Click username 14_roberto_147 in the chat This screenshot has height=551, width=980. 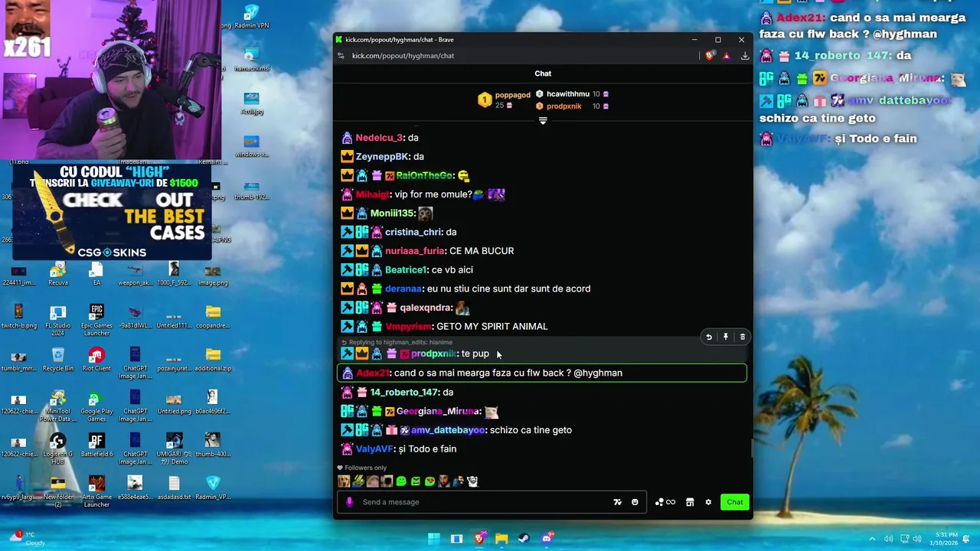tap(404, 393)
